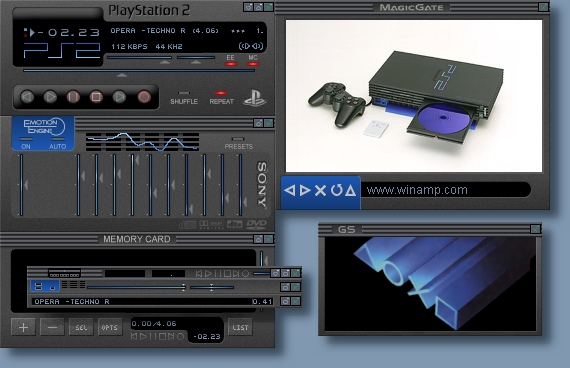Viewport: 570px width, 368px height.
Task: Go forward in the MagicGate browser
Action: click(x=305, y=190)
